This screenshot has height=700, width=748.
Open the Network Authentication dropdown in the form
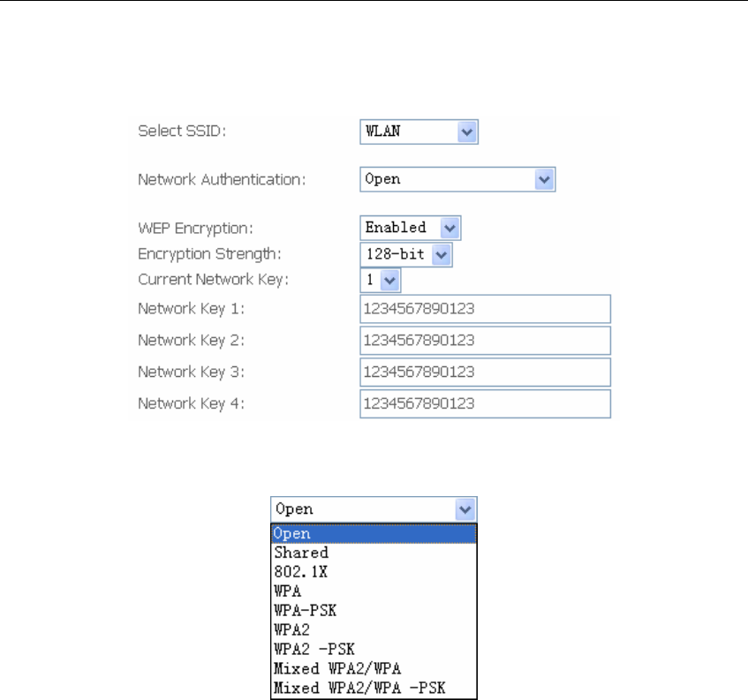coord(457,179)
